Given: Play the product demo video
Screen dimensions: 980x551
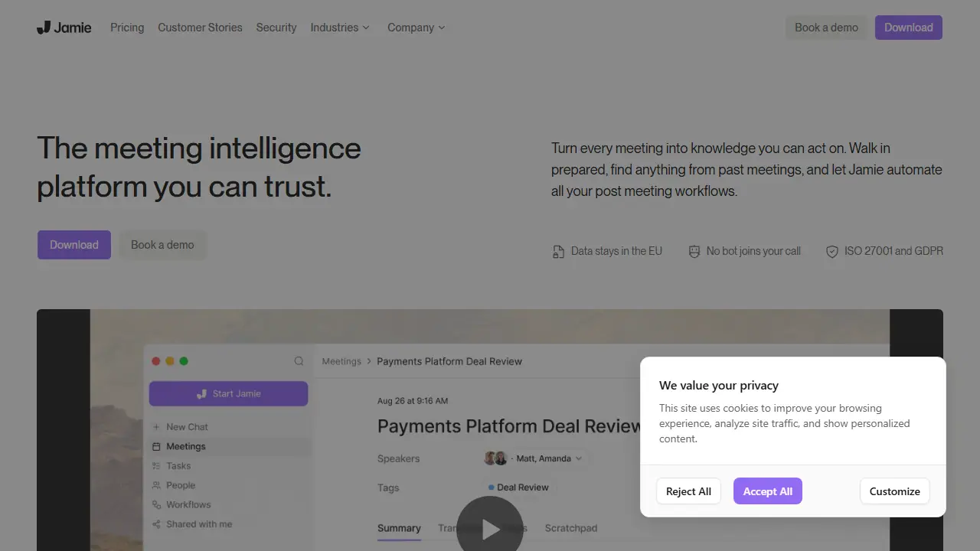Looking at the screenshot, I should tap(490, 528).
